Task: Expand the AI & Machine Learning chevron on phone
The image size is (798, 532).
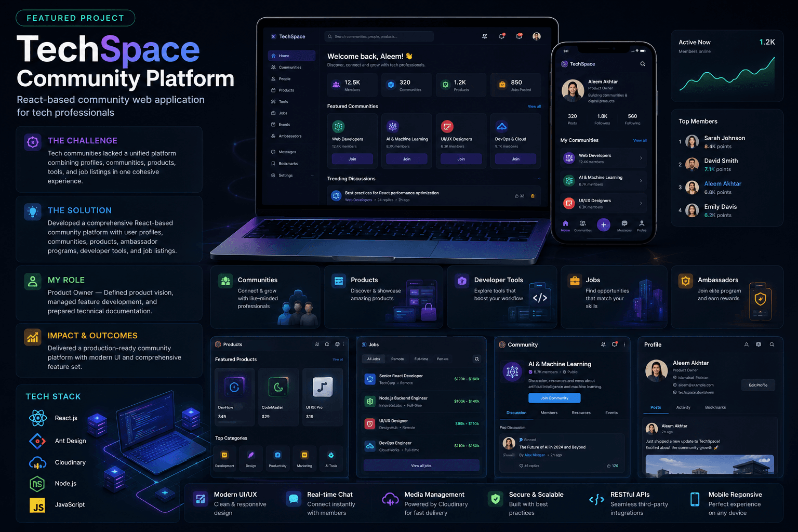Action: pyautogui.click(x=641, y=181)
